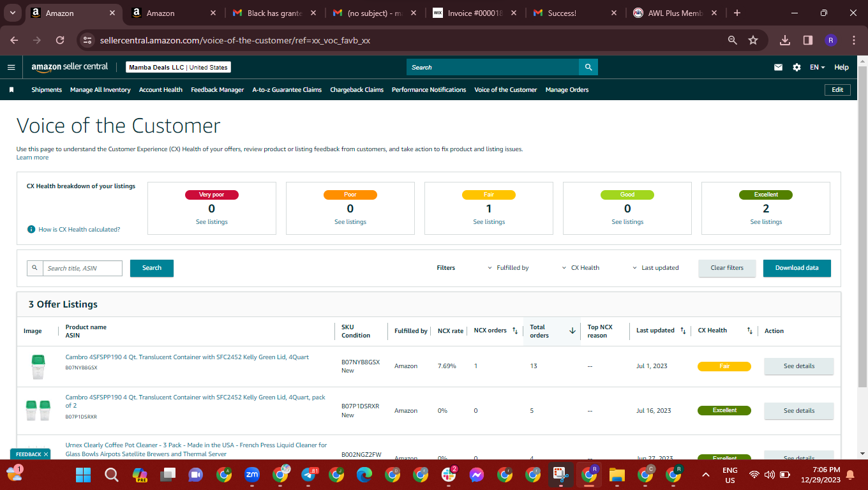Click the Clear filters button
Viewport: 868px width, 490px height.
pos(727,268)
